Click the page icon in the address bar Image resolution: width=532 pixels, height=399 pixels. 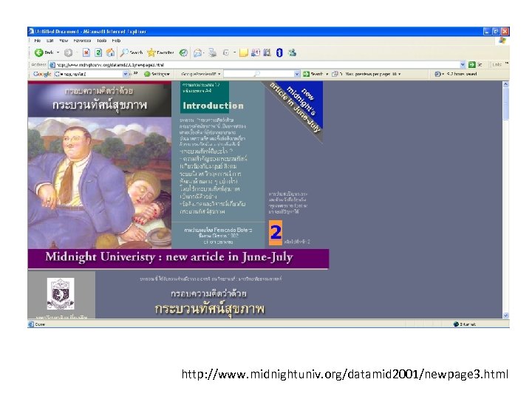(52, 64)
